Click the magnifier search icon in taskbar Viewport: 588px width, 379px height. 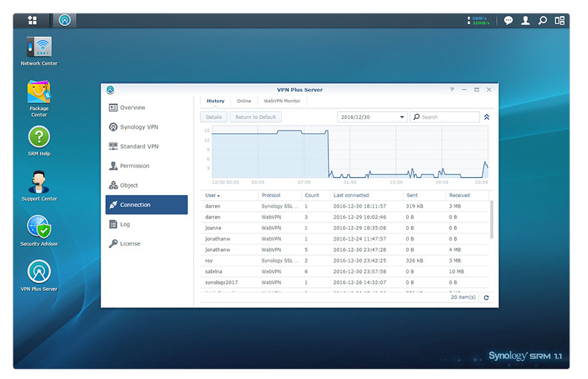click(x=542, y=20)
